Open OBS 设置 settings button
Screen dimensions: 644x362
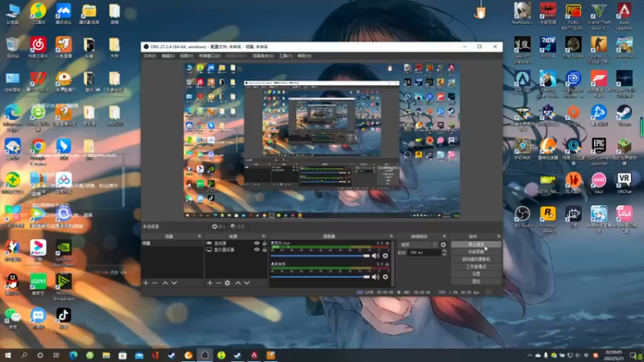click(x=476, y=274)
